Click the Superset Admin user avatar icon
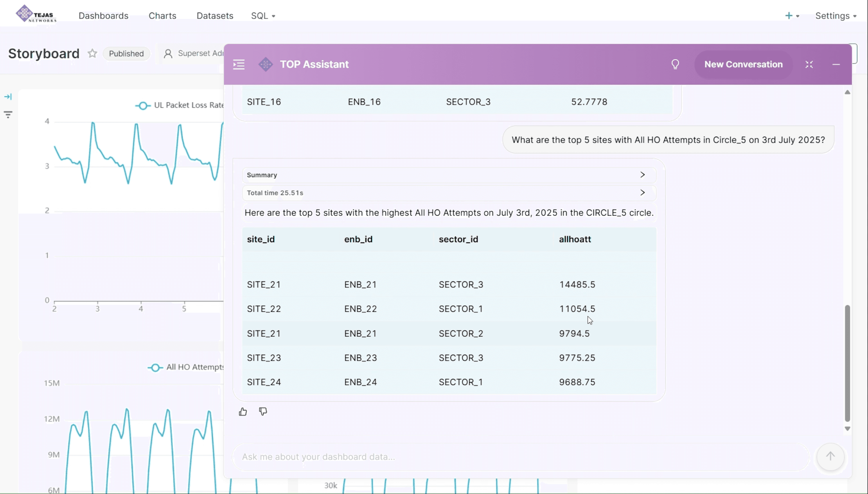868x494 pixels. (168, 53)
